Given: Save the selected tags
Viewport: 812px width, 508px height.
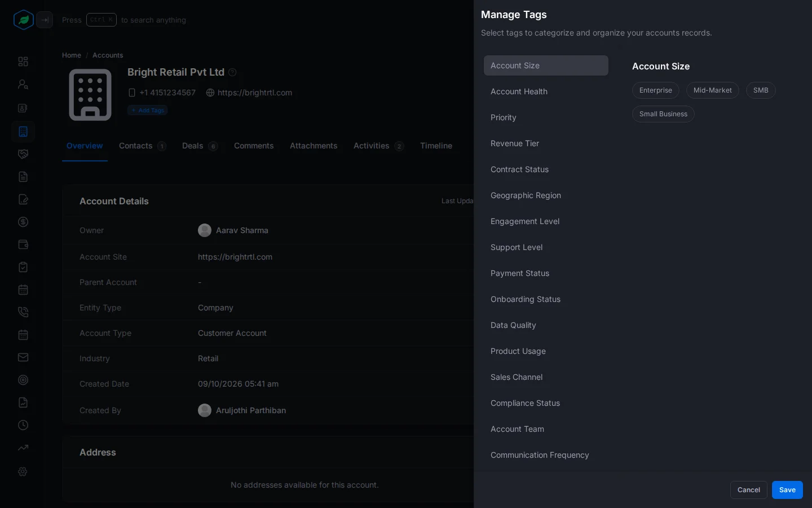Looking at the screenshot, I should 787,490.
